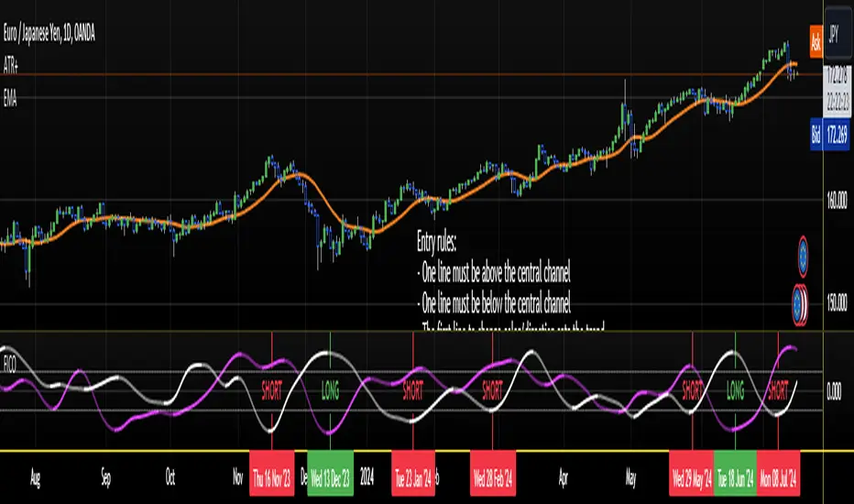Click the LONG label above Wed 13 Dec '23
This screenshot has width=854, height=504.
pyautogui.click(x=330, y=390)
